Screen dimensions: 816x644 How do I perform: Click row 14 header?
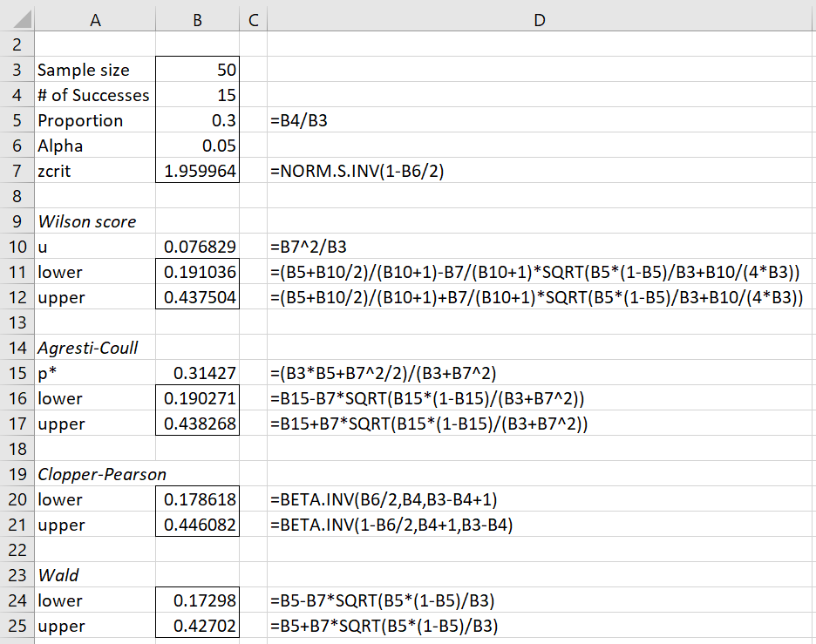[x=17, y=348]
